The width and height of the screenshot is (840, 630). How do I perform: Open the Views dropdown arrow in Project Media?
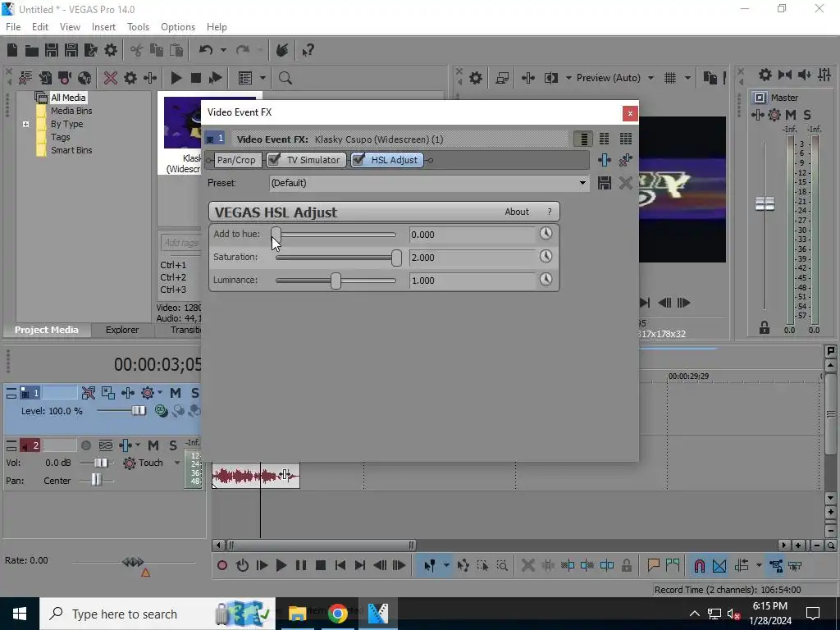pos(262,78)
